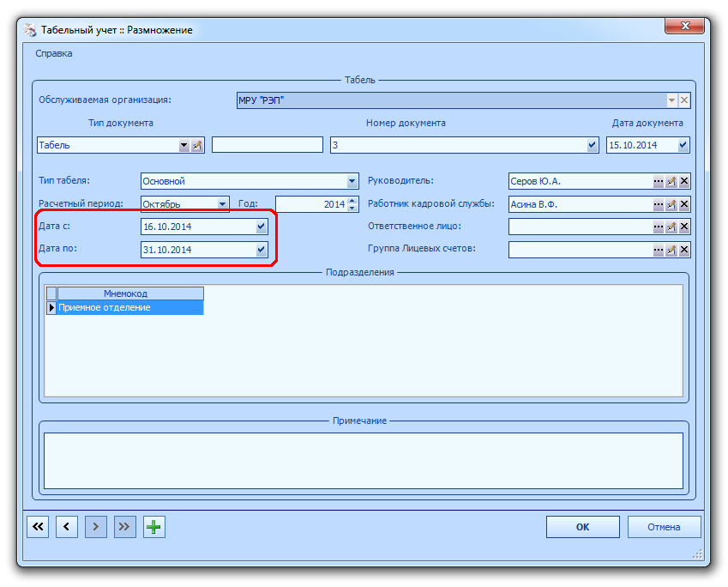
Task: Browse Группа Лицевых счетов with ellipsis
Action: click(659, 250)
